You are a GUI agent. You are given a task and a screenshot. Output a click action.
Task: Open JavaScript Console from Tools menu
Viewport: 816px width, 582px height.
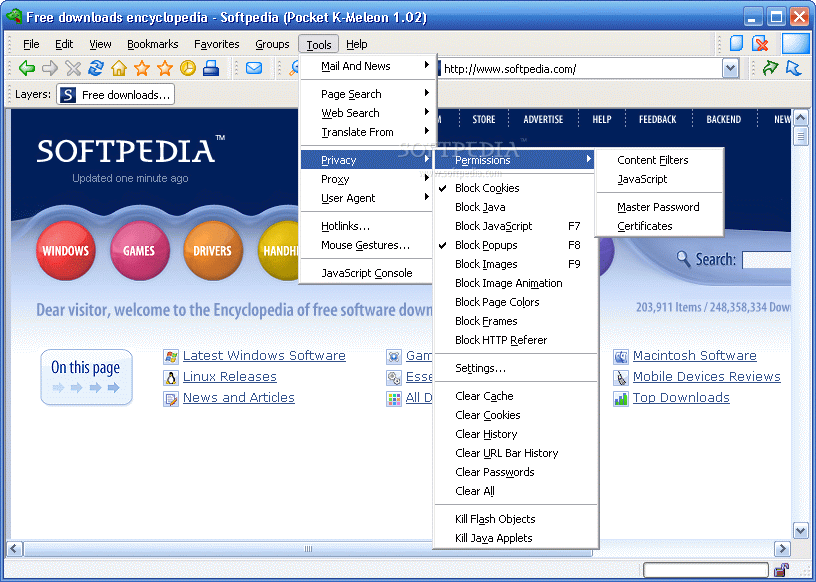click(367, 273)
